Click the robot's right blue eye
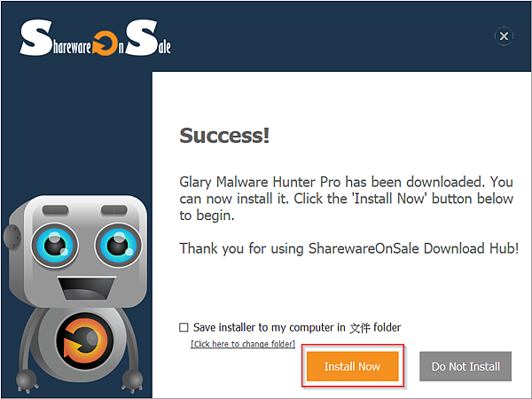Image resolution: width=532 pixels, height=399 pixels. (x=119, y=245)
